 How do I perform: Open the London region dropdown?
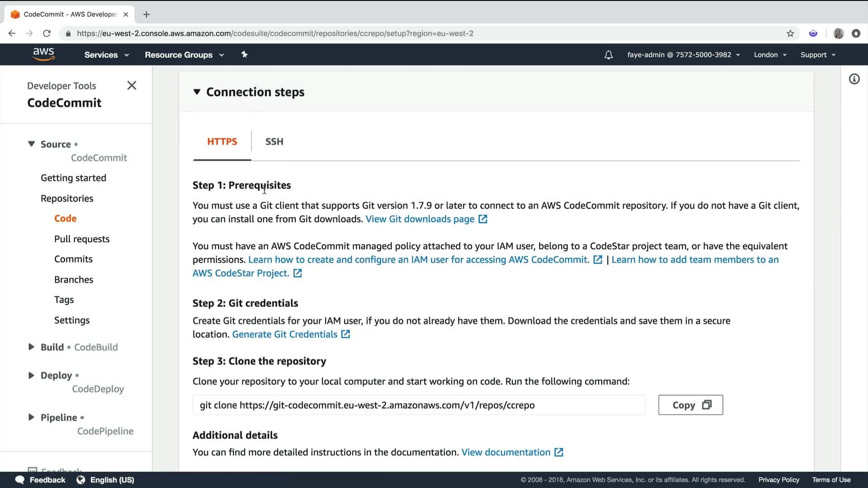(x=770, y=55)
